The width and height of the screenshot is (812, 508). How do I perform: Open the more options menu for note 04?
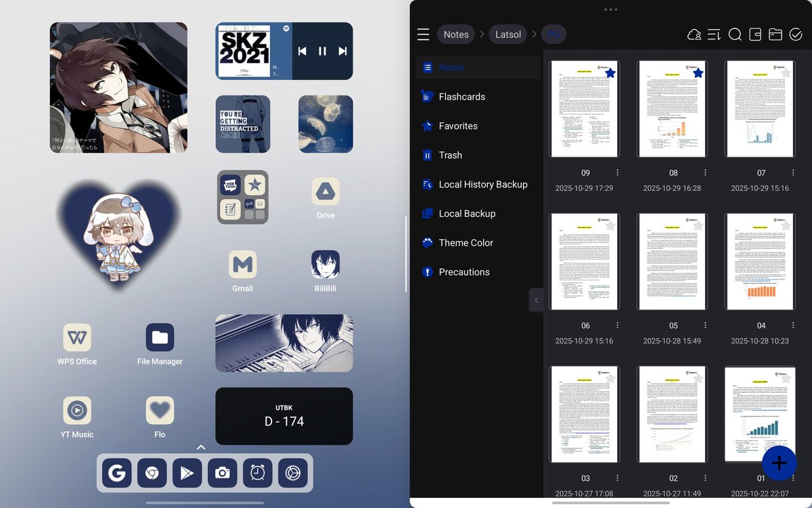(x=793, y=325)
